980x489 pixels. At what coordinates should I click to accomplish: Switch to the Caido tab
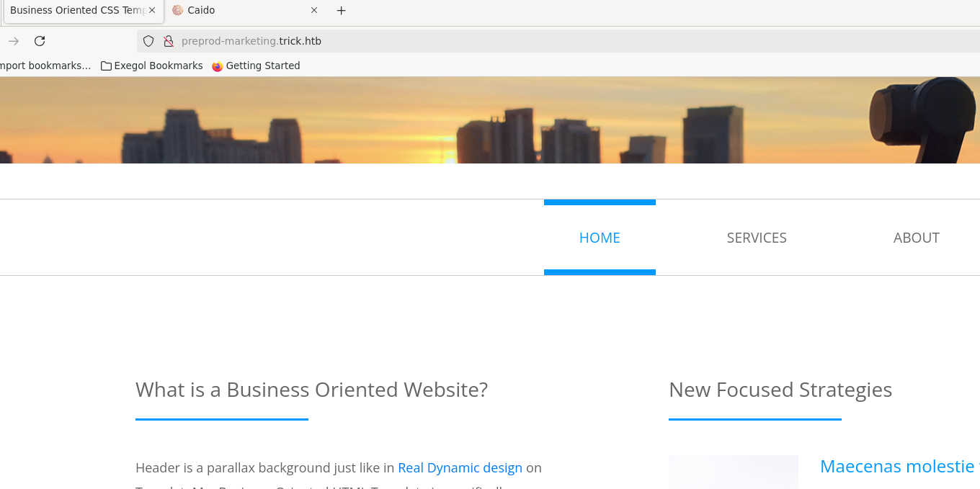click(238, 10)
